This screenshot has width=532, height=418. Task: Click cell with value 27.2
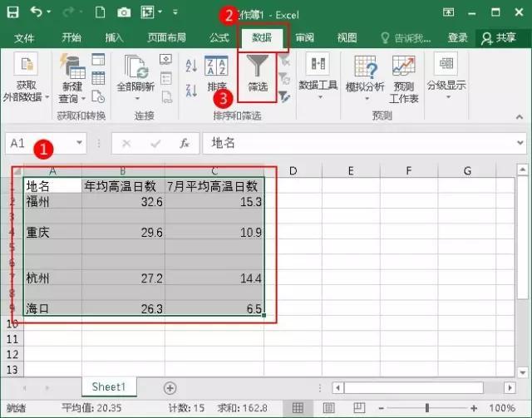[x=123, y=278]
